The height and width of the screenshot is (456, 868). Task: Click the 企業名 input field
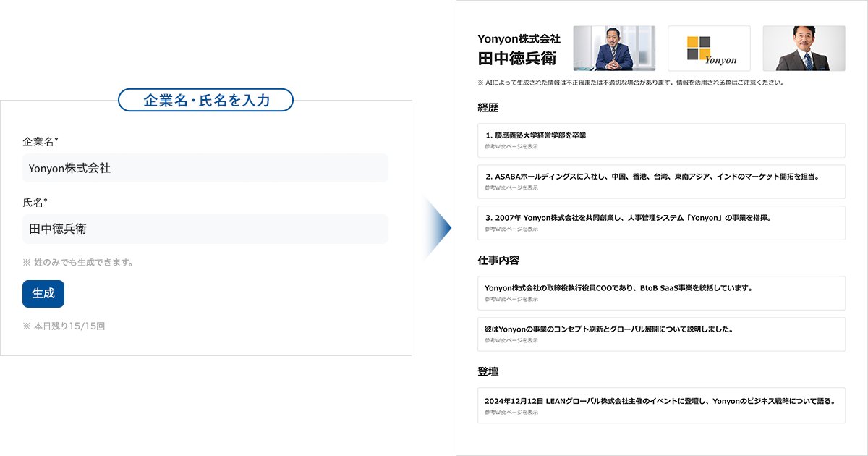205,167
